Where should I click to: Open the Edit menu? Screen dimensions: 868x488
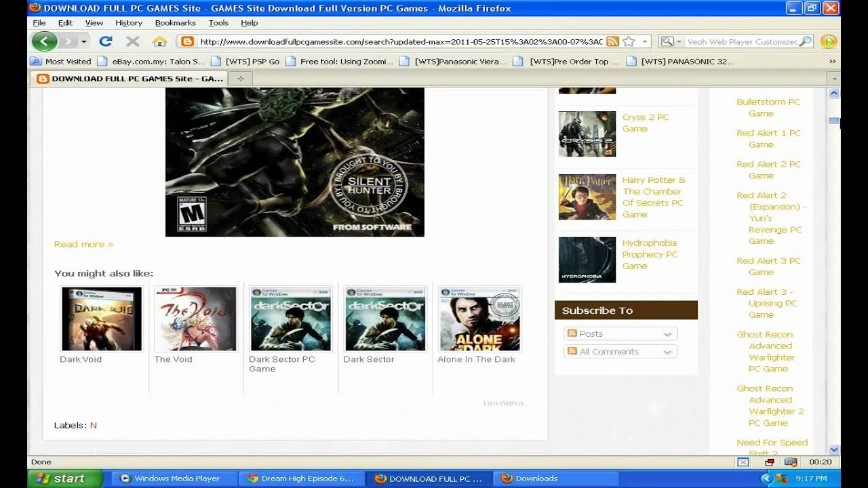(65, 23)
